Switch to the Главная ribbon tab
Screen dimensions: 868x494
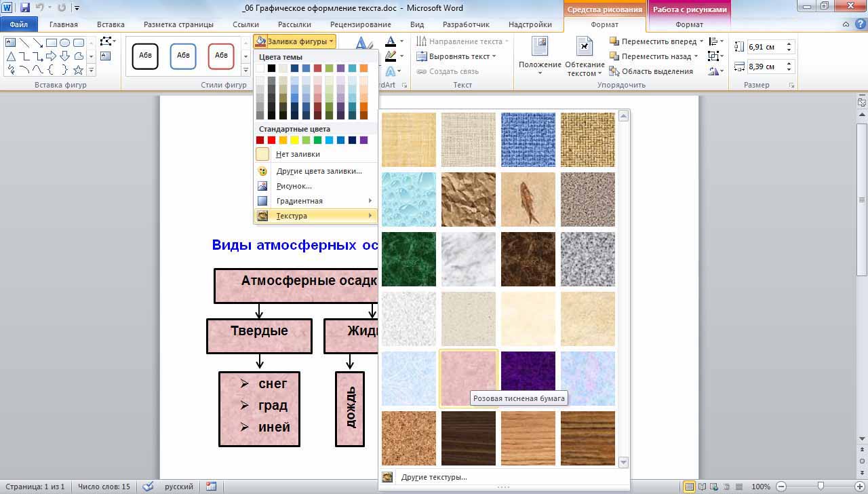click(64, 24)
